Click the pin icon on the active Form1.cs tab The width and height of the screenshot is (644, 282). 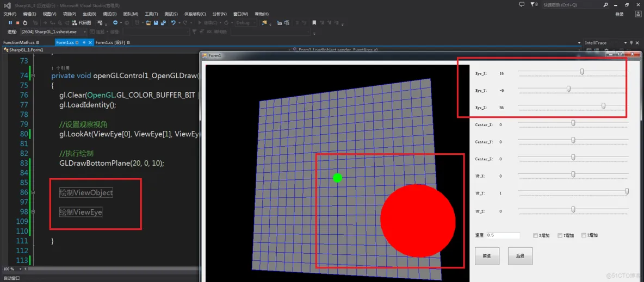pyautogui.click(x=84, y=42)
